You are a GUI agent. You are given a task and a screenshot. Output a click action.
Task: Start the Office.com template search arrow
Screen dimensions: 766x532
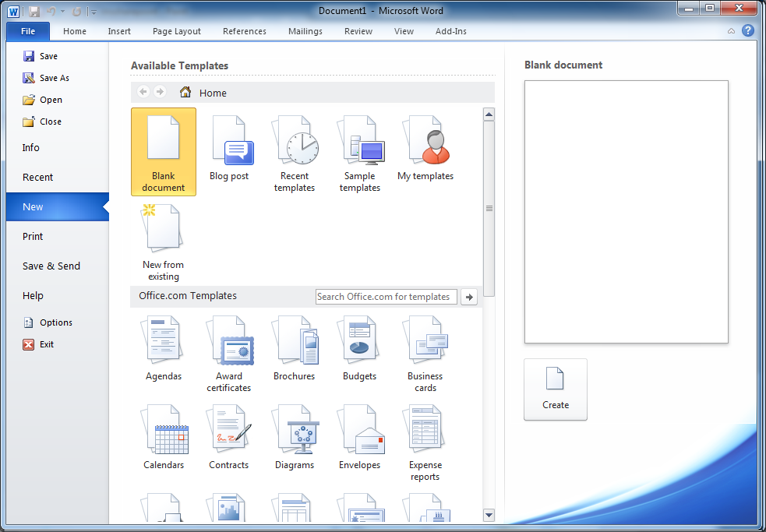point(469,297)
